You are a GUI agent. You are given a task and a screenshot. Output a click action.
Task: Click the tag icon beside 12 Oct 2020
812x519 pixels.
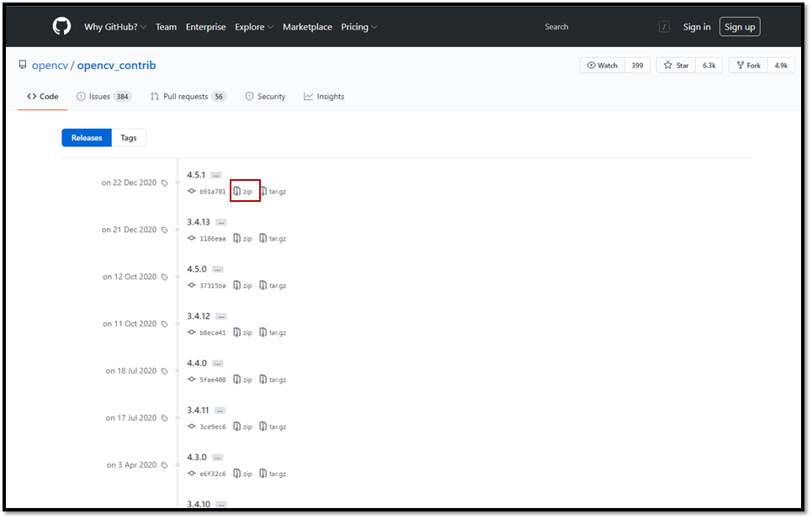(165, 278)
